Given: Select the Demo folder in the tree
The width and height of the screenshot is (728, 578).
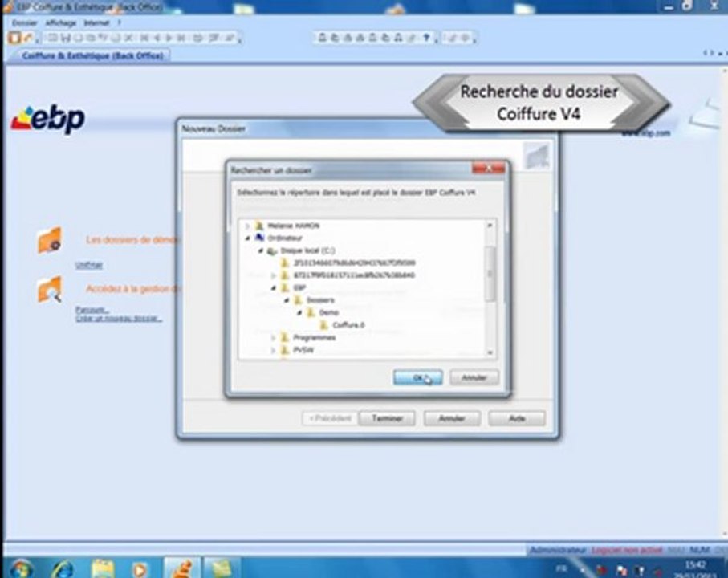Looking at the screenshot, I should click(x=329, y=312).
